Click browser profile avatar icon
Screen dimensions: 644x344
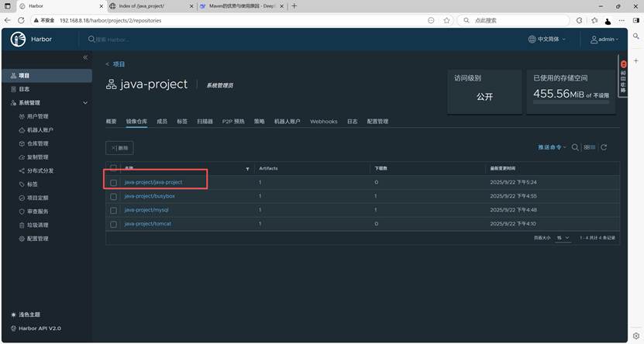608,20
